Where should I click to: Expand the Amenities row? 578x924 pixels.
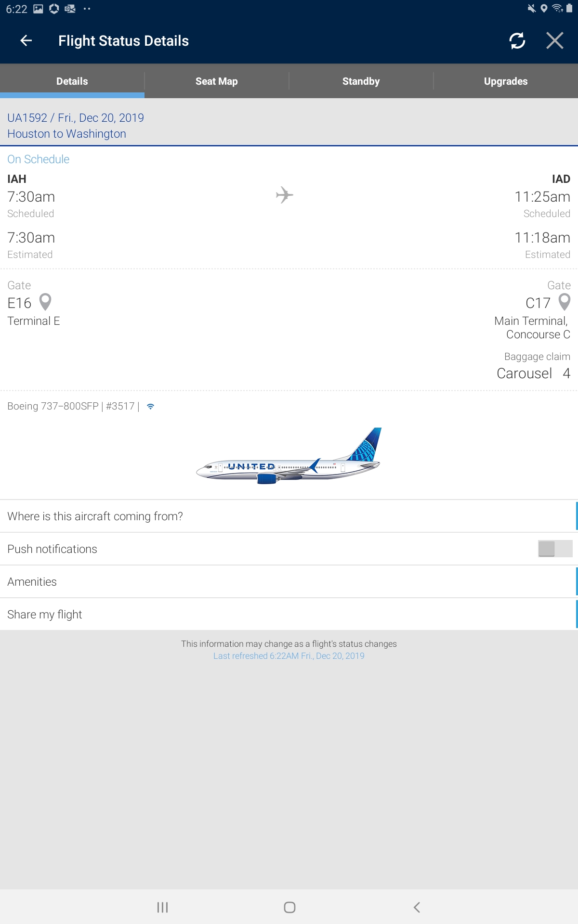pyautogui.click(x=288, y=582)
